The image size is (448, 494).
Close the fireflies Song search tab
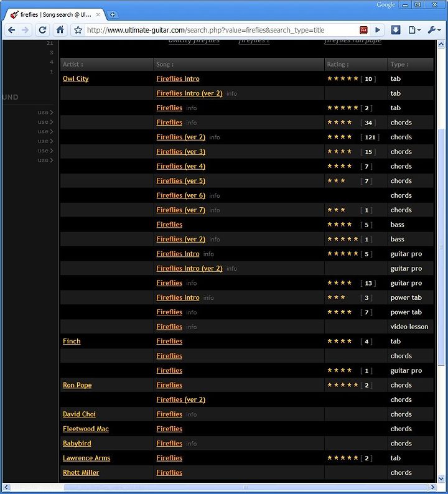click(x=98, y=14)
